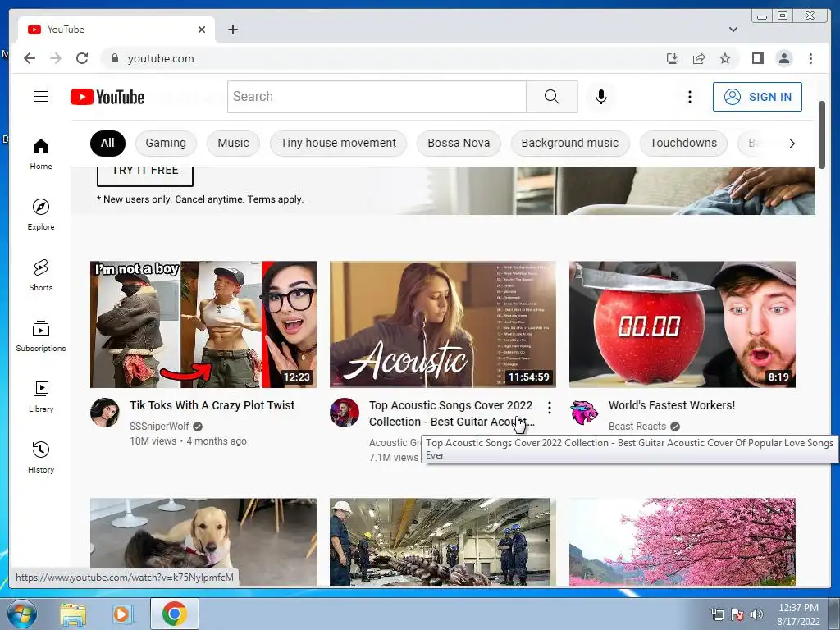Open the Action Center flag tray icon
Image resolution: width=840 pixels, height=630 pixels.
737,614
